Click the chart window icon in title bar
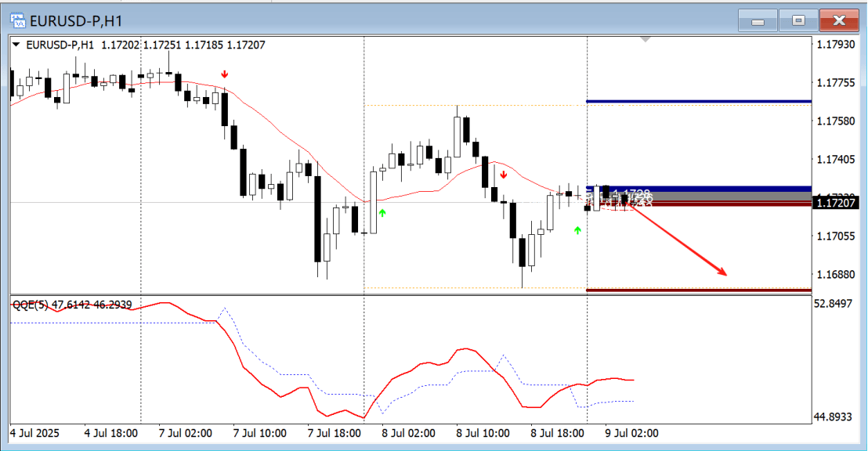 pyautogui.click(x=18, y=21)
